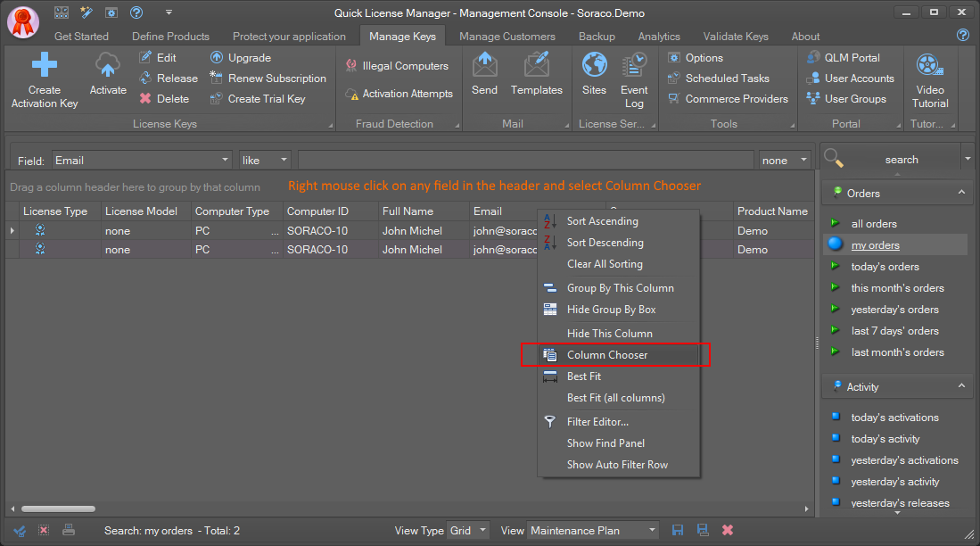Choose Sort Ascending in context menu

click(x=618, y=220)
